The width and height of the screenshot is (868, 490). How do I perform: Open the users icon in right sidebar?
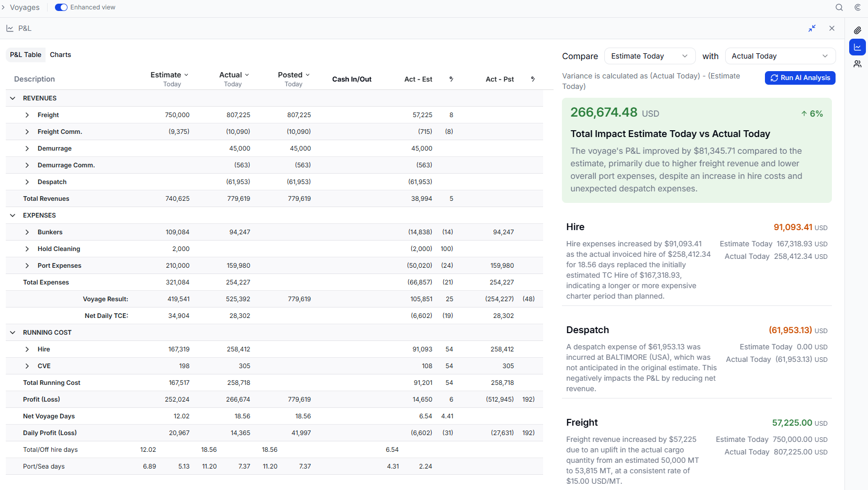click(x=858, y=64)
